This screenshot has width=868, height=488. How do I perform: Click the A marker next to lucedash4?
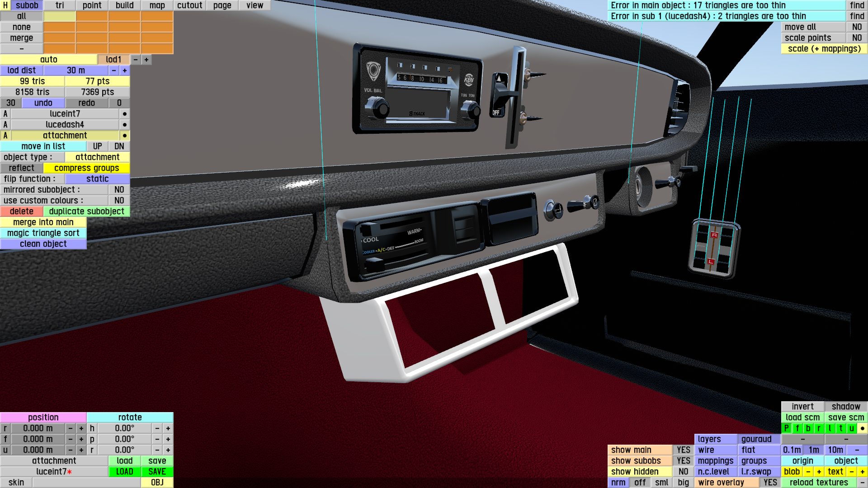pos(5,125)
